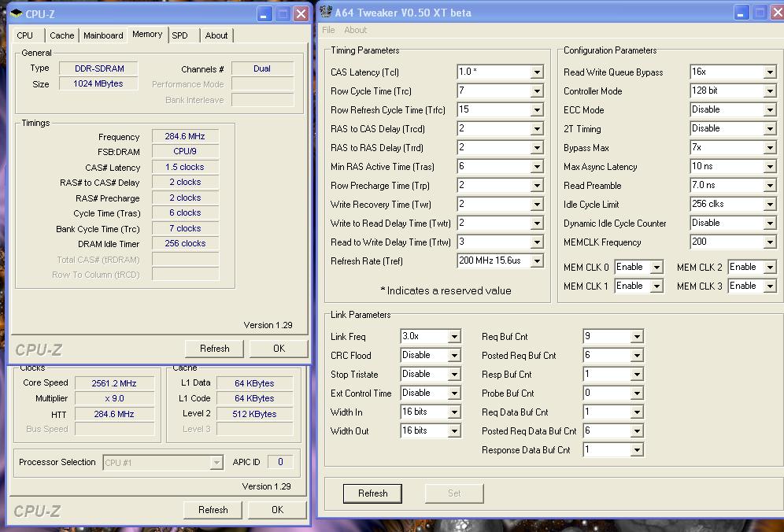Click the memory Frequency value 284.6 MHz
This screenshot has width=784, height=532.
[185, 136]
